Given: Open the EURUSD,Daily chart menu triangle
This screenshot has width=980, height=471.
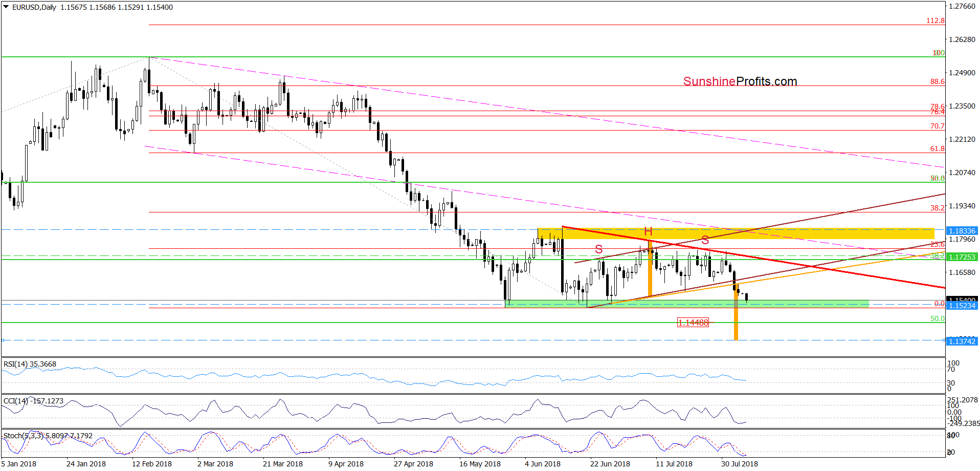Looking at the screenshot, I should click(x=6, y=7).
